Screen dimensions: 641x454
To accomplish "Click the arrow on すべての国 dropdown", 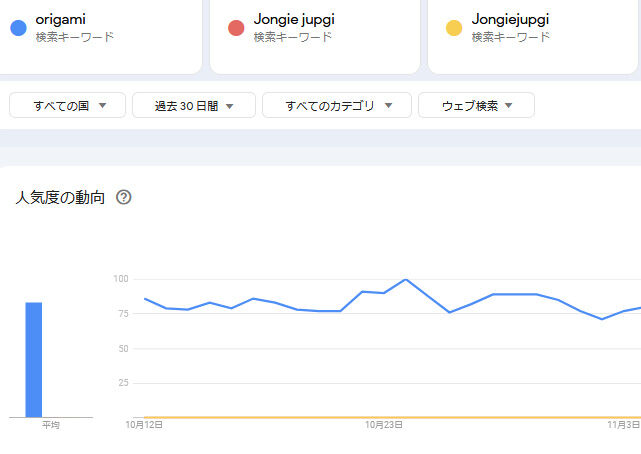I will point(105,105).
